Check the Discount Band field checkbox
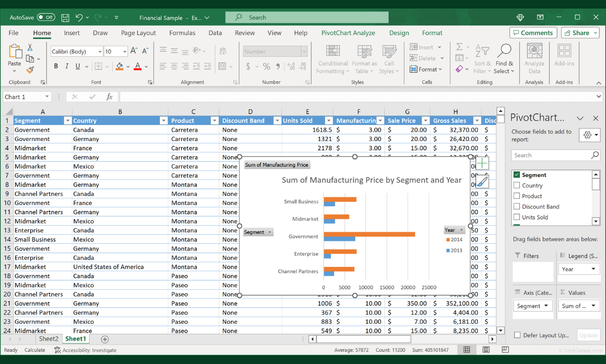Screen dimensions: 606x364 click(x=517, y=206)
